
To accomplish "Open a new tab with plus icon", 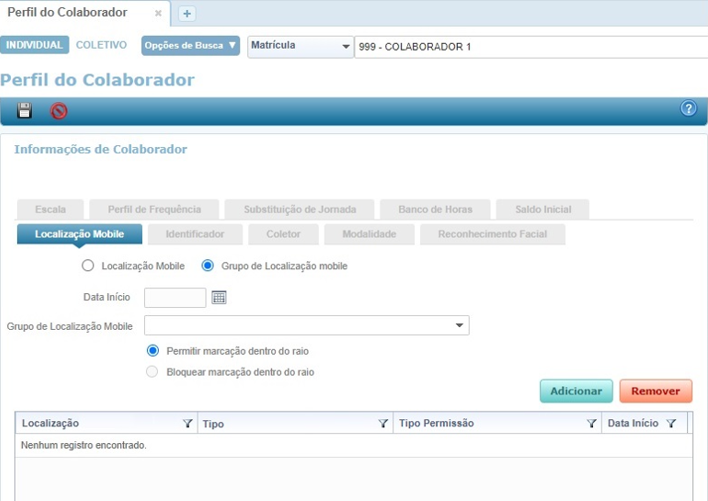I will [x=187, y=13].
